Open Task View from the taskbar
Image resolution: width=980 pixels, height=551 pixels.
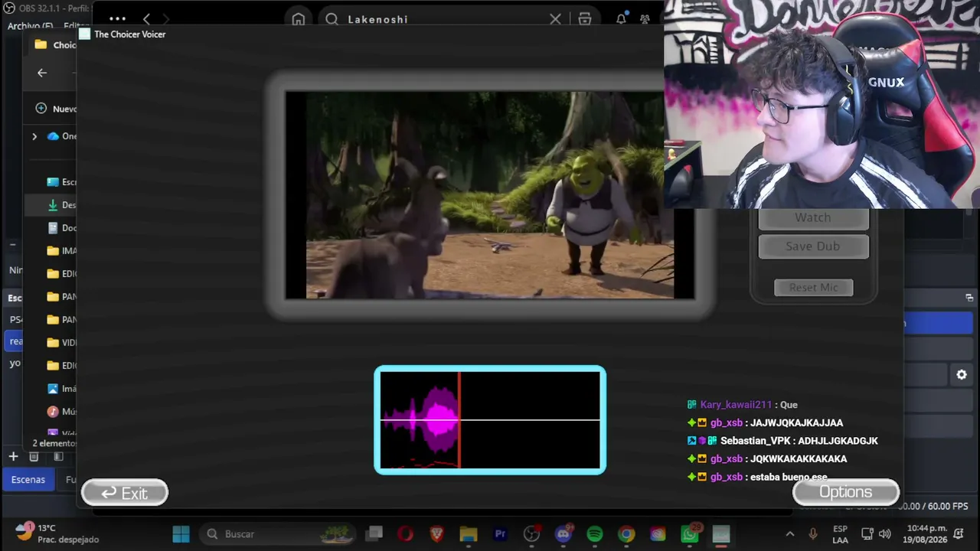point(374,534)
